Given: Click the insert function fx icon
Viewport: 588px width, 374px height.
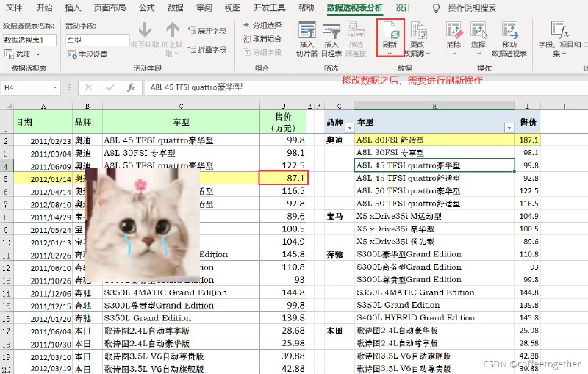Looking at the screenshot, I should click(x=131, y=87).
